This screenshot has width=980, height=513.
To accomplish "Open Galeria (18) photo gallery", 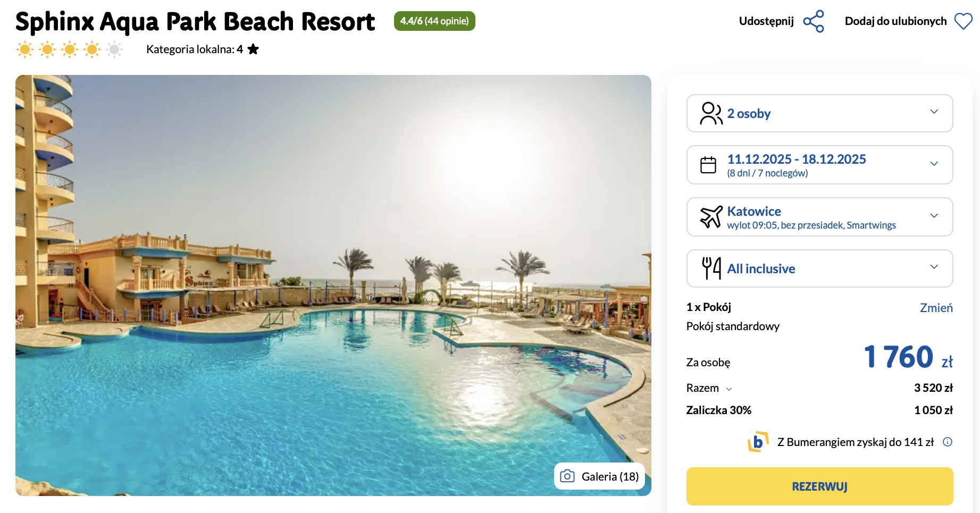I will 600,476.
